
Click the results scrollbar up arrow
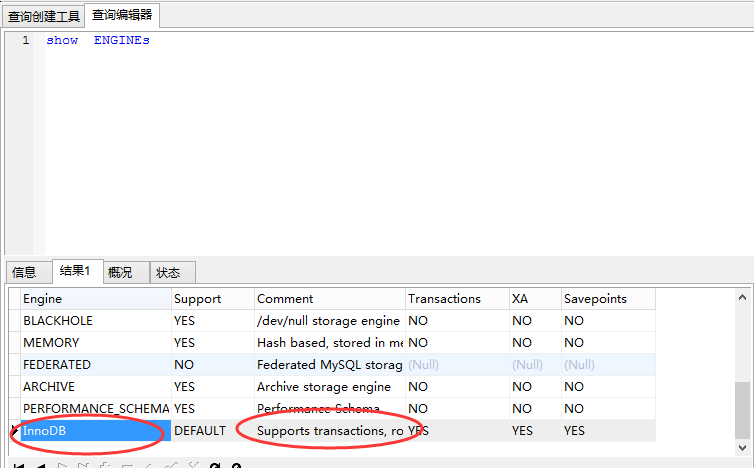tap(743, 297)
